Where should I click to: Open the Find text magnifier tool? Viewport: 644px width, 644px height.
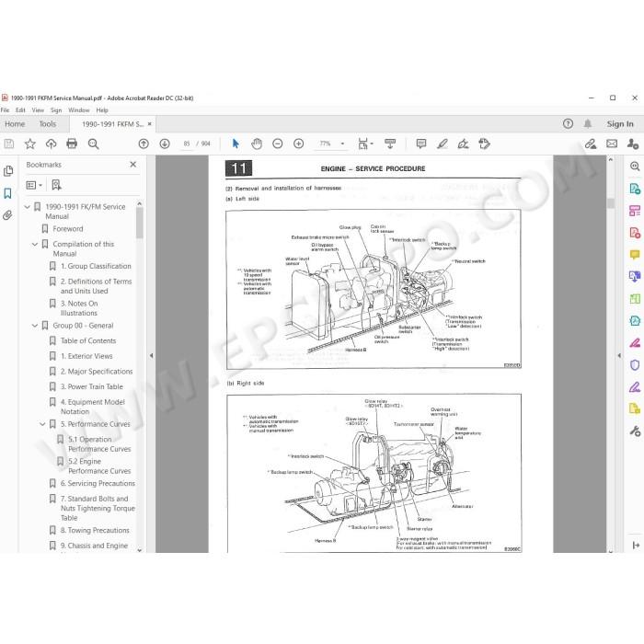pyautogui.click(x=93, y=144)
